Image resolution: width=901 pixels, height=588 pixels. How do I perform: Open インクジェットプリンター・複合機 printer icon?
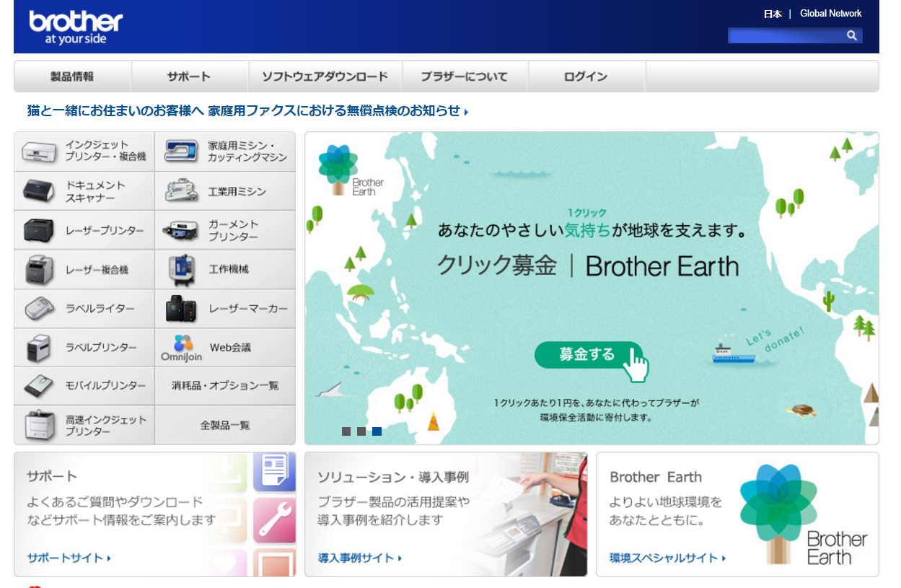coord(39,151)
